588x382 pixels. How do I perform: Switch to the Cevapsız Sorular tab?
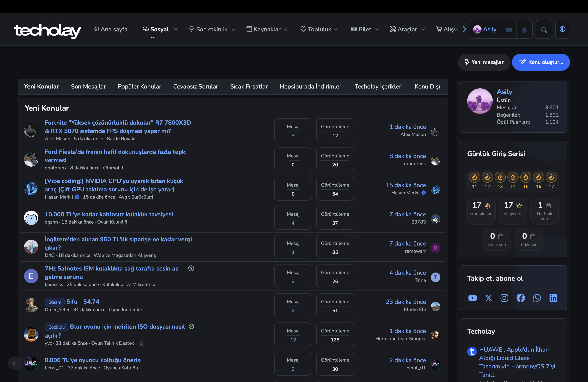195,87
